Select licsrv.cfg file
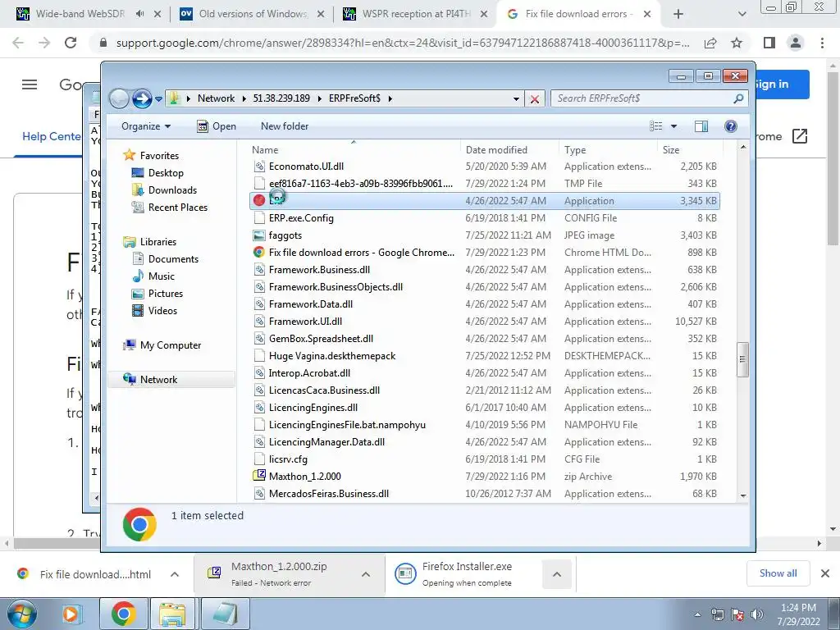This screenshot has height=630, width=840. coord(288,459)
